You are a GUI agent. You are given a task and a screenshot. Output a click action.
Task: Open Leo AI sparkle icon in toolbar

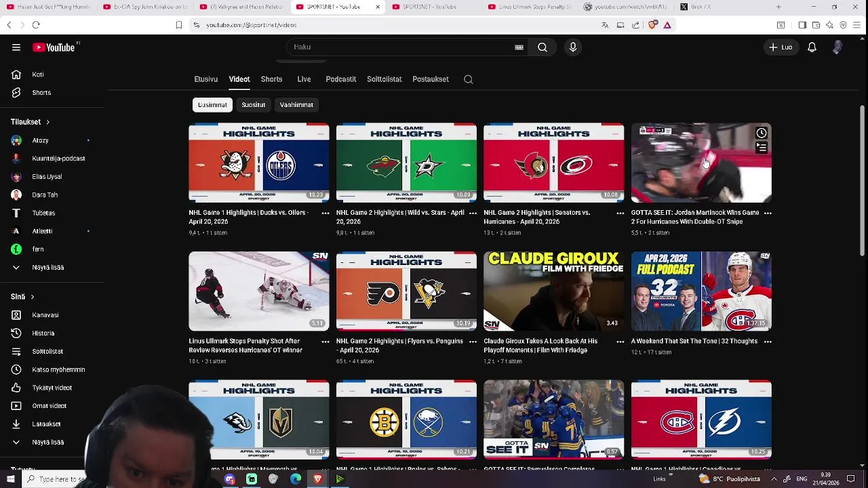(829, 25)
